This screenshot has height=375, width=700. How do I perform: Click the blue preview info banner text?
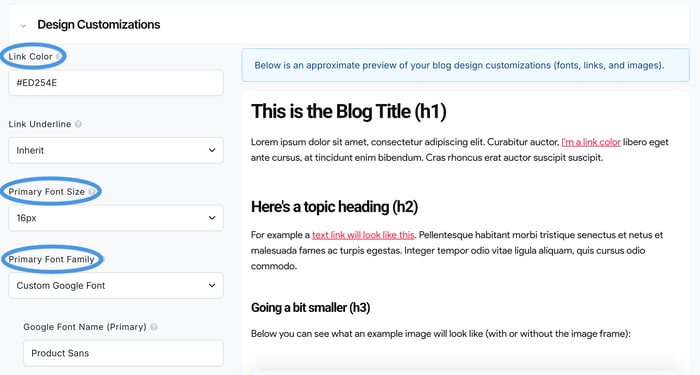(x=459, y=65)
